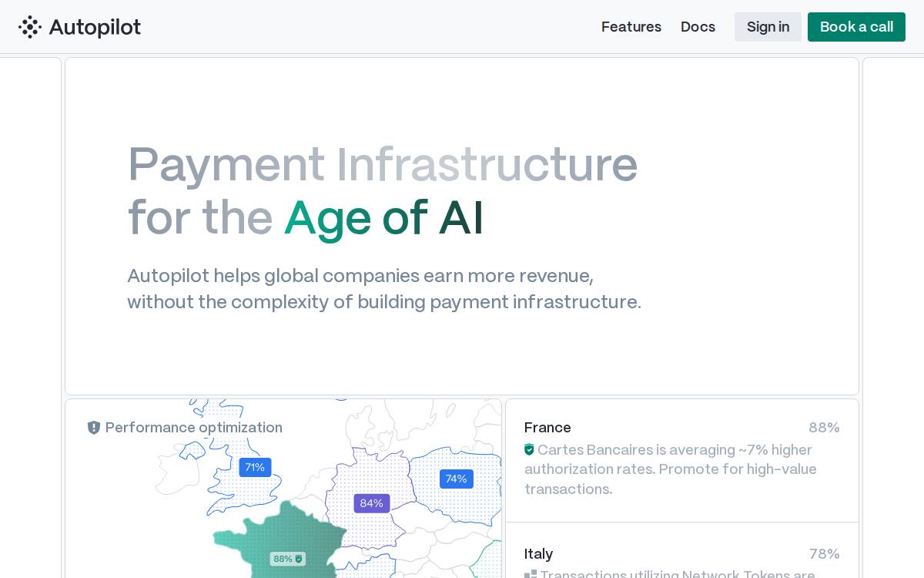Click the Cartes Bancaires description text
The height and width of the screenshot is (578, 924).
click(x=671, y=469)
